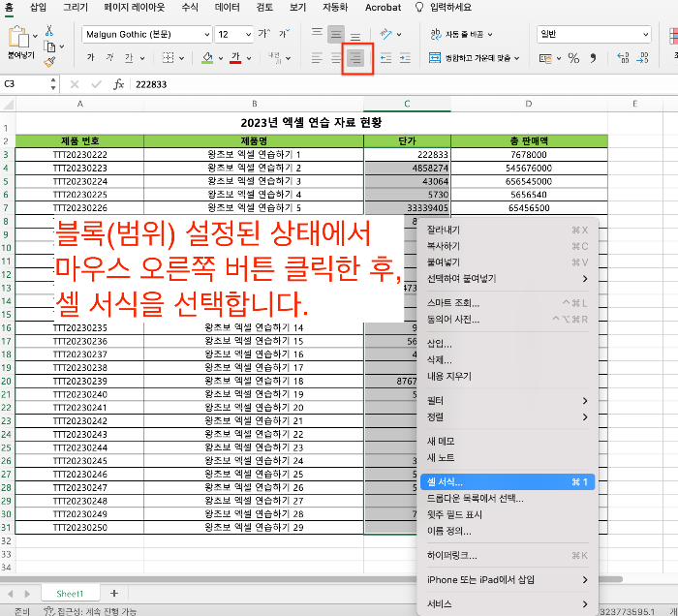Image resolution: width=678 pixels, height=616 pixels.
Task: Choose 셀 서식... from the context menu
Action: tap(508, 482)
